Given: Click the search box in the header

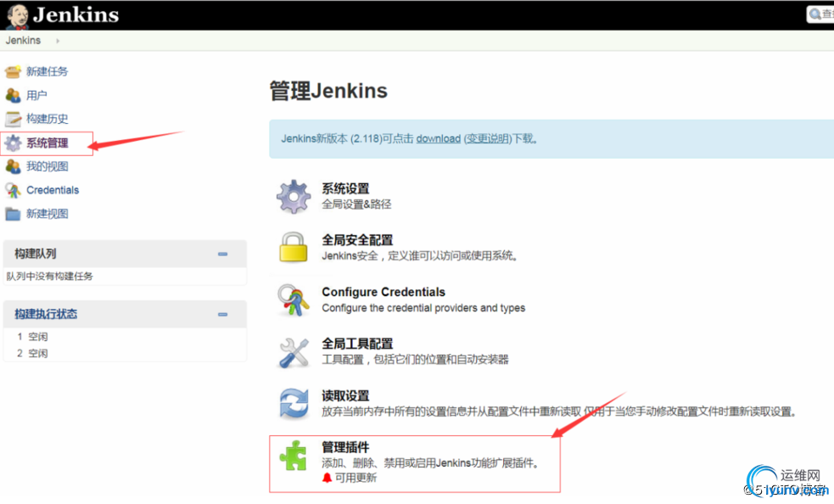Looking at the screenshot, I should click(820, 14).
